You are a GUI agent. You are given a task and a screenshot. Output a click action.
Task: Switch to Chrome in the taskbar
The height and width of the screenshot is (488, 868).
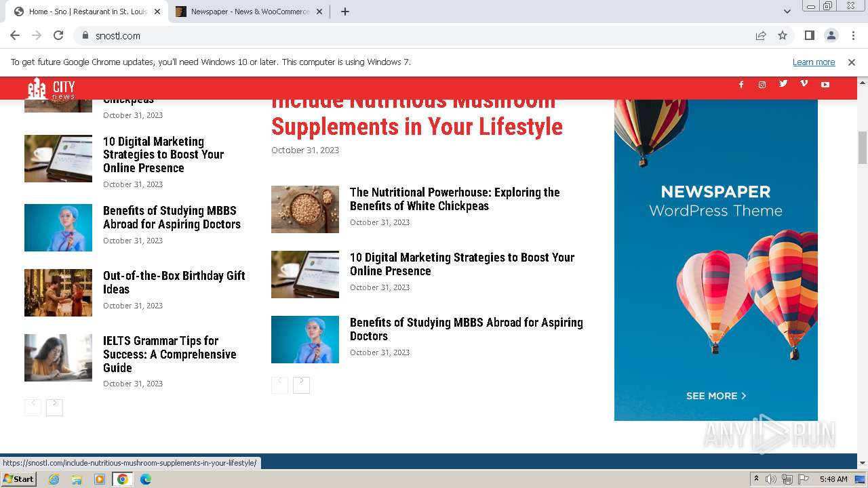pos(123,479)
